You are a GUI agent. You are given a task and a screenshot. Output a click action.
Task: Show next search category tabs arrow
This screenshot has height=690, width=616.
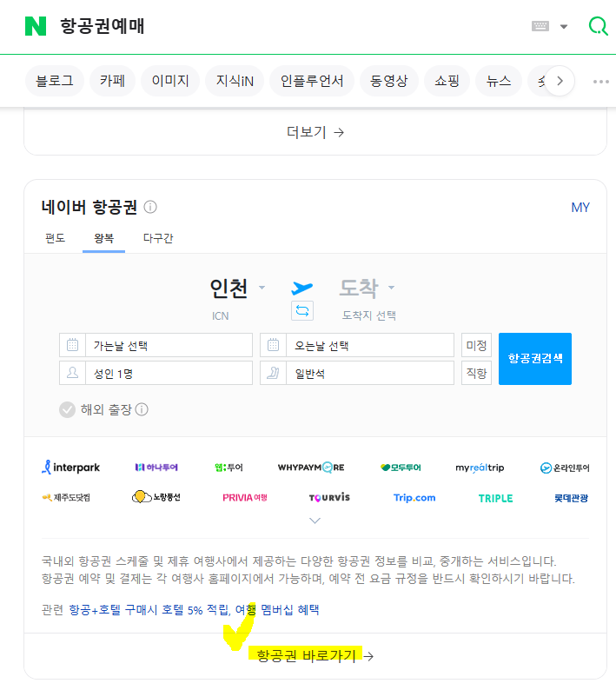[560, 81]
